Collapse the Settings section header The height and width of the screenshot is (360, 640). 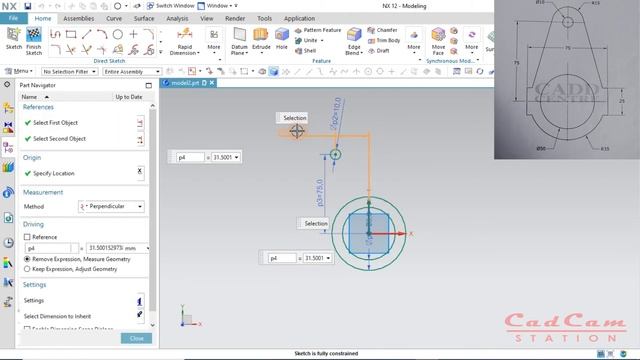click(x=34, y=284)
